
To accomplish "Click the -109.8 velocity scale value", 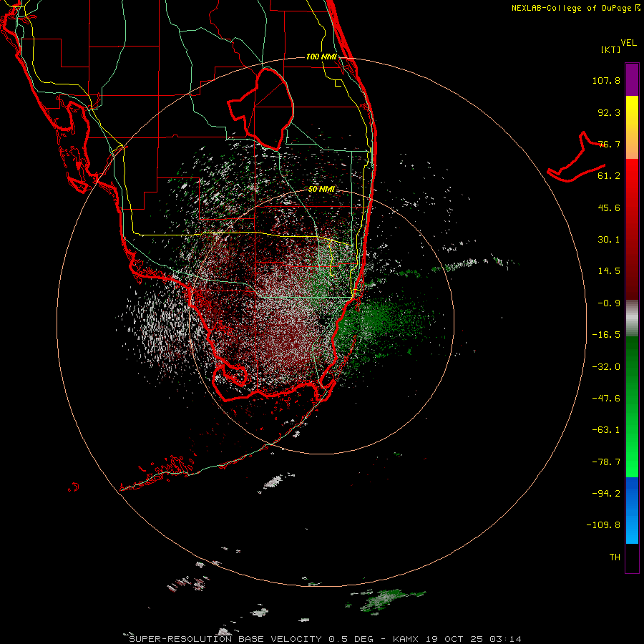I will [603, 525].
